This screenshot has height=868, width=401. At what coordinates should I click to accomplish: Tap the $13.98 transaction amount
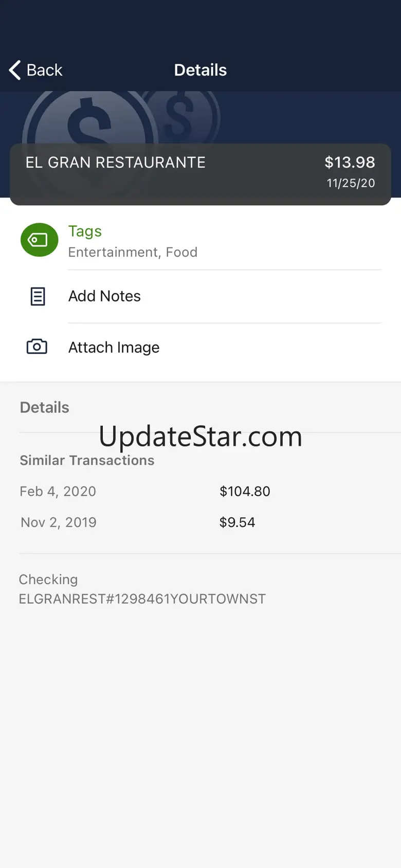click(350, 162)
